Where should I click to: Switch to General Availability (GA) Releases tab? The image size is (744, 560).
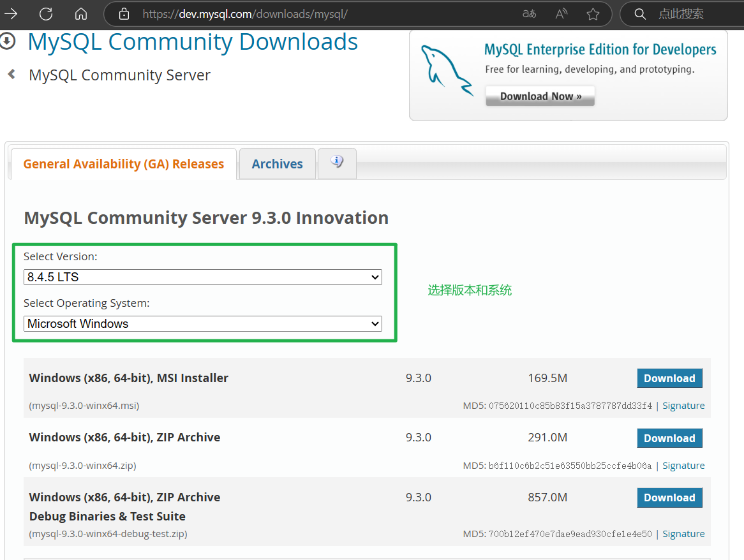coord(123,164)
